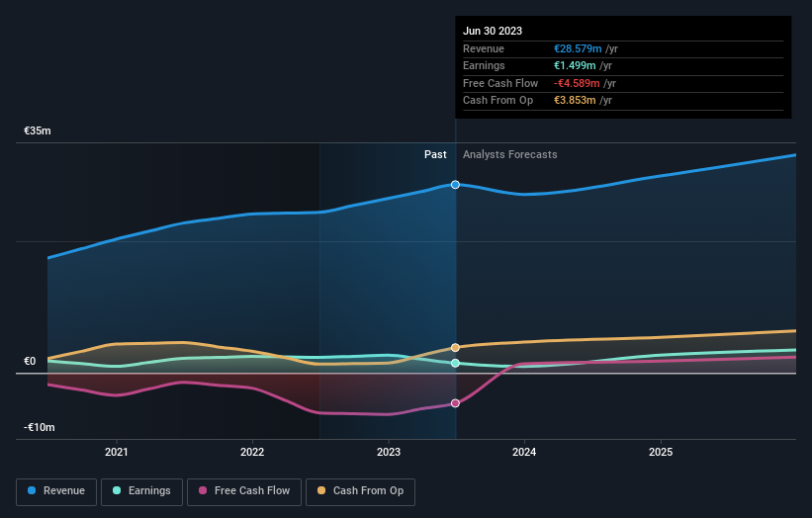Image resolution: width=812 pixels, height=518 pixels.
Task: Toggle the Earnings legend button
Action: click(141, 491)
